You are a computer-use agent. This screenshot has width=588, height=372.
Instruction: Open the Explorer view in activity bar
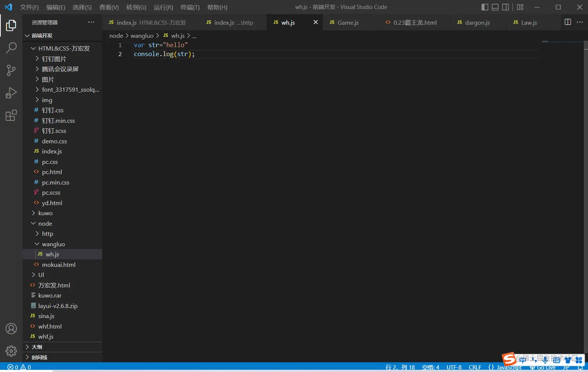click(x=11, y=26)
